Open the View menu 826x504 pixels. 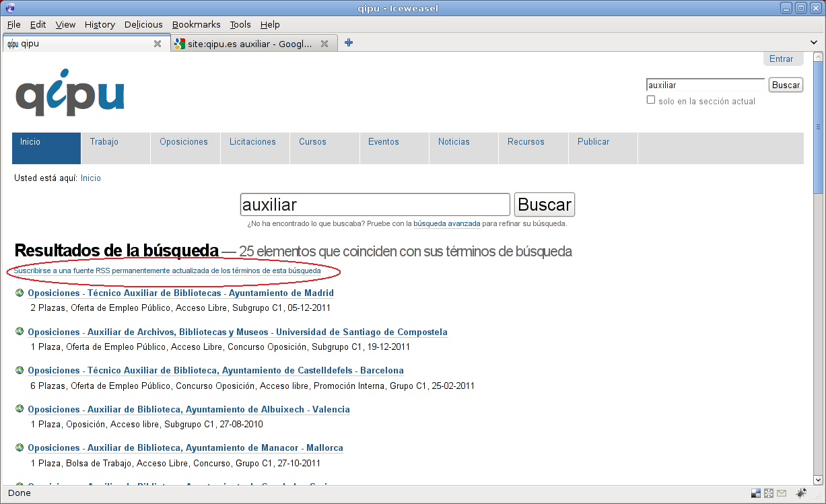point(65,24)
